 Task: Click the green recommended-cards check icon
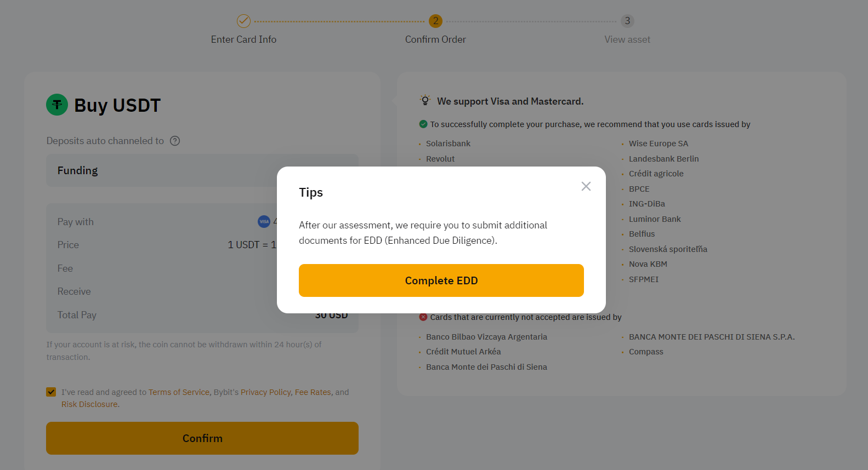pos(423,124)
